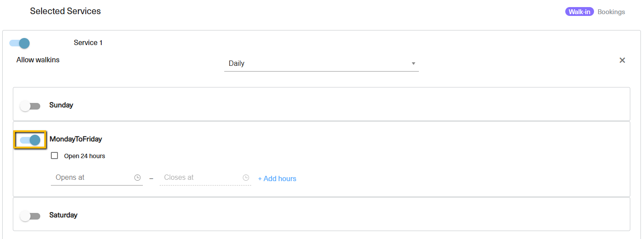This screenshot has height=239, width=644.
Task: Switch to the Bookings tab
Action: (x=611, y=12)
